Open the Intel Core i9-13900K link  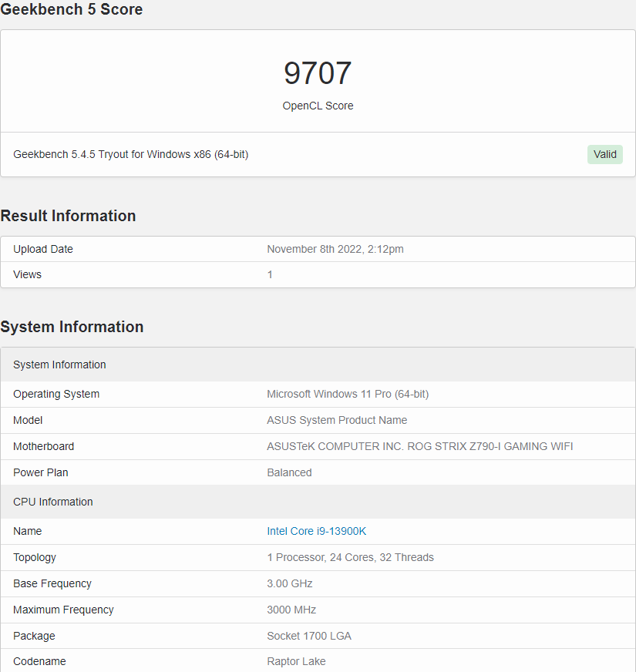pyautogui.click(x=317, y=531)
